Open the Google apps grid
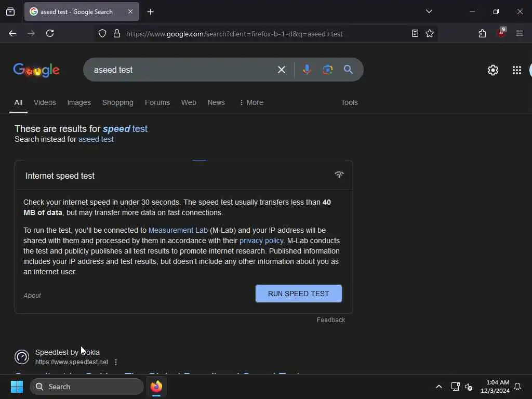Image resolution: width=532 pixels, height=399 pixels. tap(517, 70)
